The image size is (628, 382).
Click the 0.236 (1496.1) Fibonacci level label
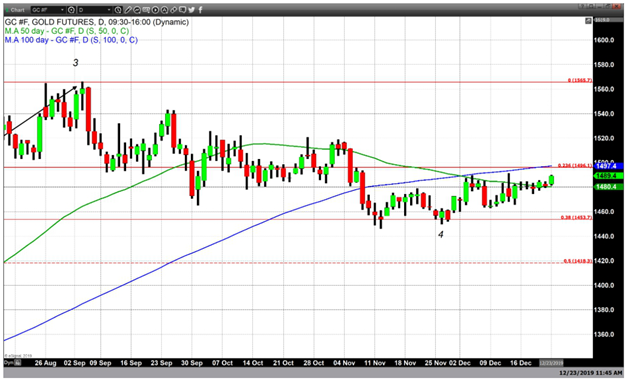pyautogui.click(x=575, y=165)
